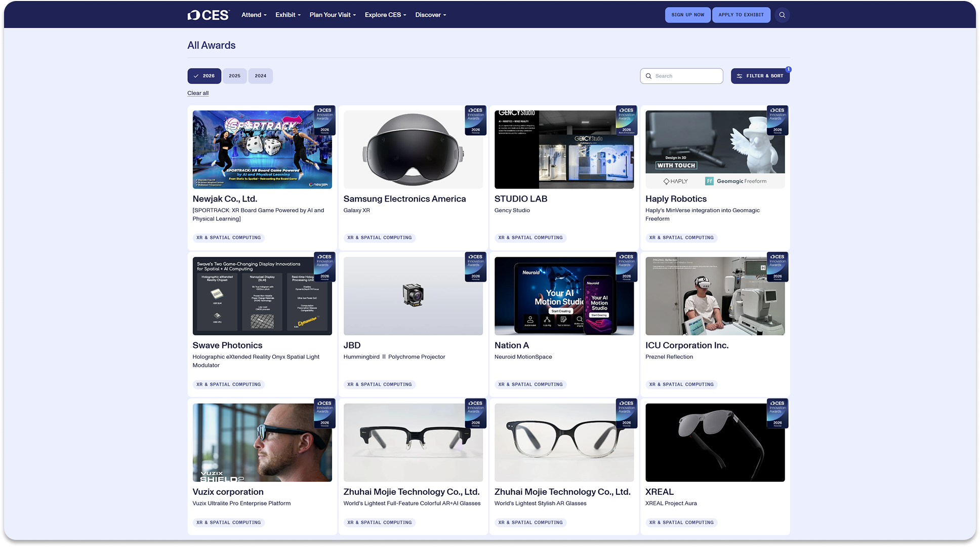980x547 pixels.
Task: Click the filter sliders icon in Filter & Sort
Action: [740, 76]
